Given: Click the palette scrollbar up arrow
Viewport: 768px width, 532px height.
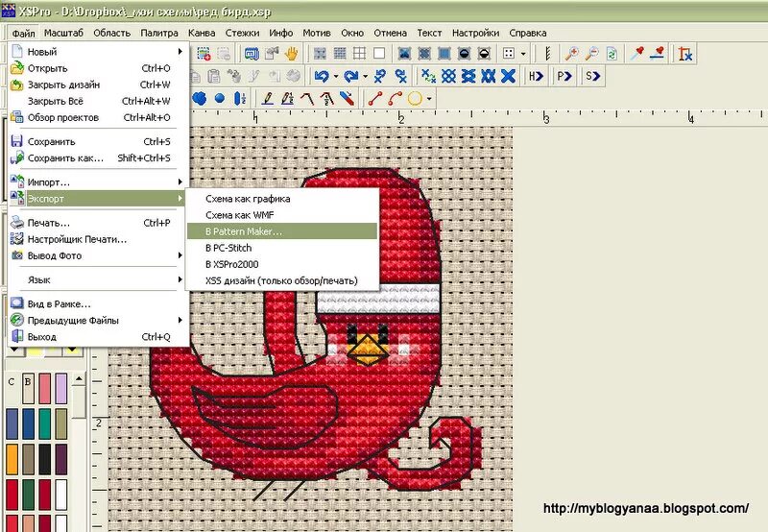Looking at the screenshot, I should 79,379.
